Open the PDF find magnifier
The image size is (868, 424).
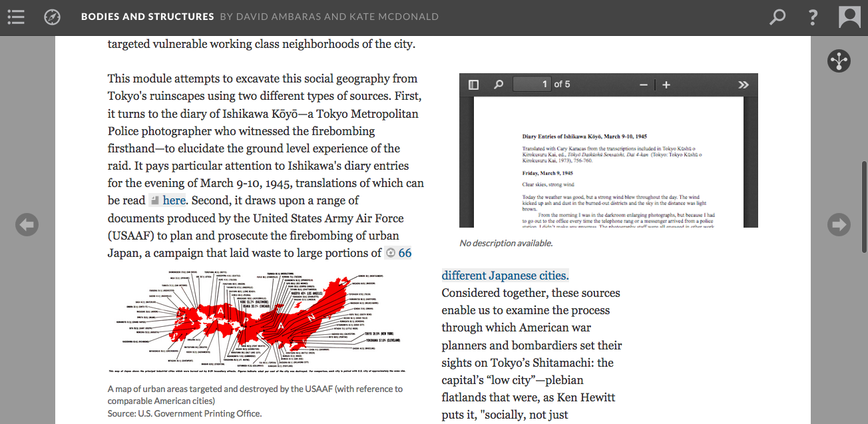499,85
